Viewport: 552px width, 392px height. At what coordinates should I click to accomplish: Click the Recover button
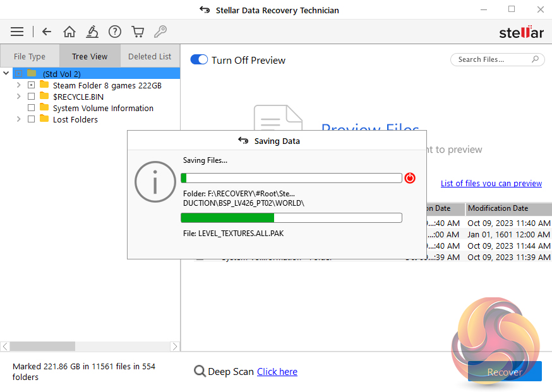505,372
